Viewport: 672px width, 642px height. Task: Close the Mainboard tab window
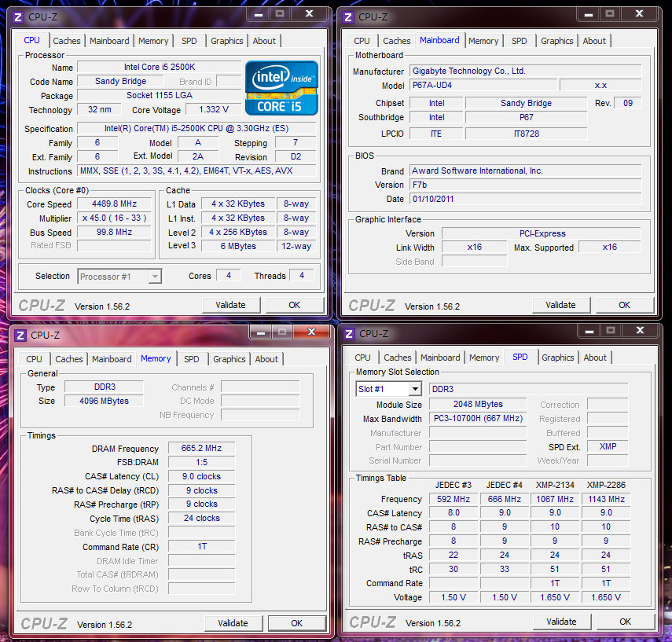639,14
